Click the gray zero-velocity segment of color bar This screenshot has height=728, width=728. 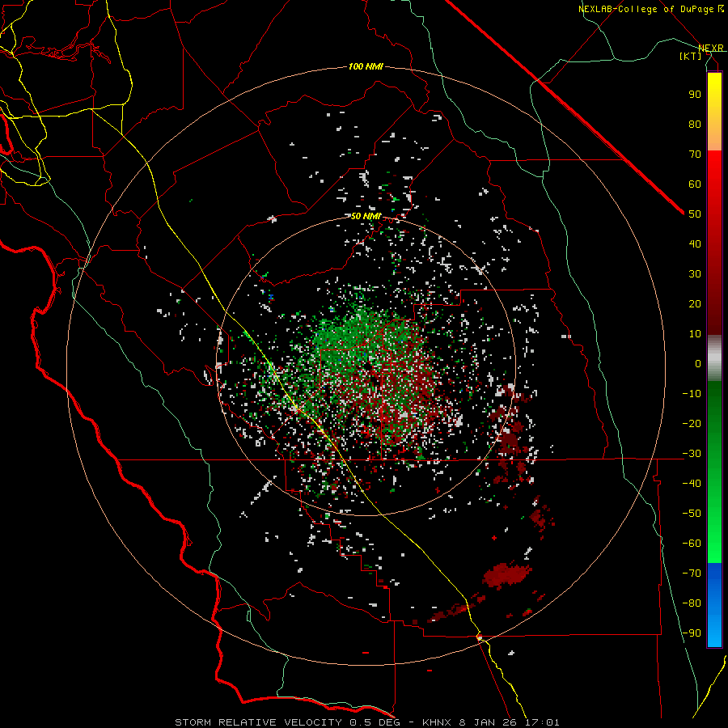[714, 358]
